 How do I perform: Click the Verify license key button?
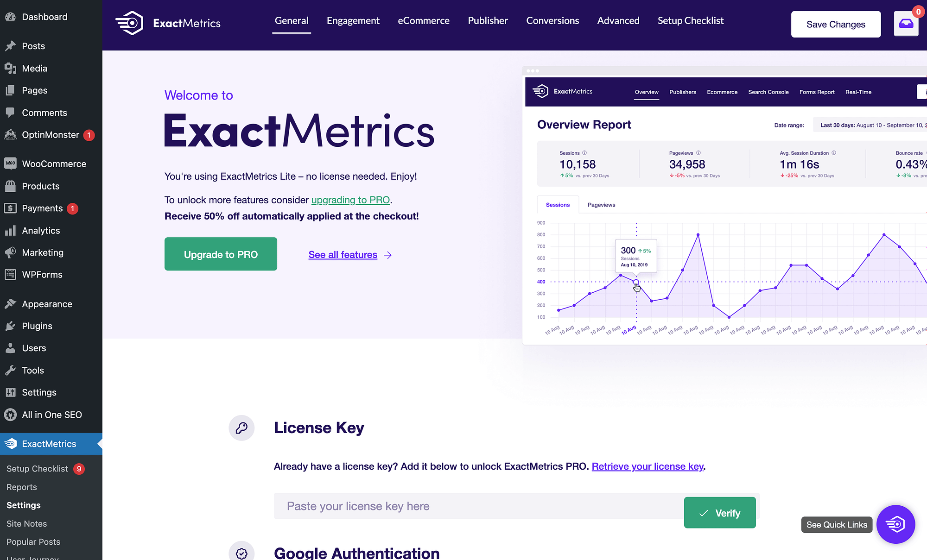[x=719, y=512]
